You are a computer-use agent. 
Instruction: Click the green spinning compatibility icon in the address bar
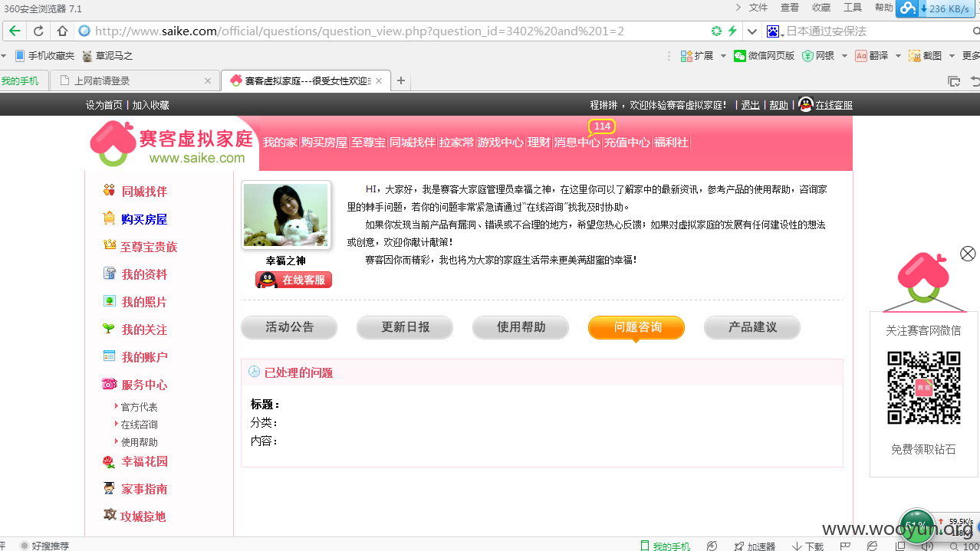716,31
